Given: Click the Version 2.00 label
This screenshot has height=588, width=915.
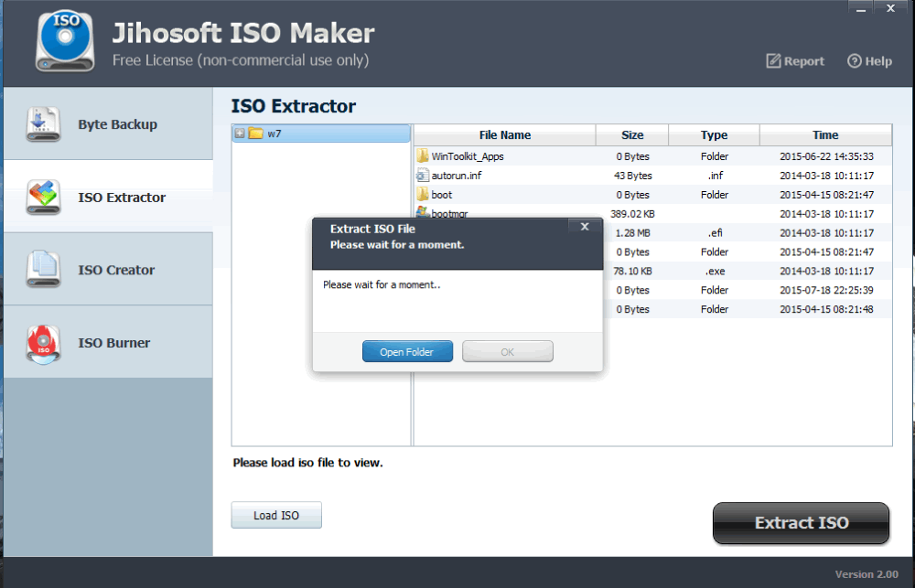Looking at the screenshot, I should pyautogui.click(x=867, y=574).
